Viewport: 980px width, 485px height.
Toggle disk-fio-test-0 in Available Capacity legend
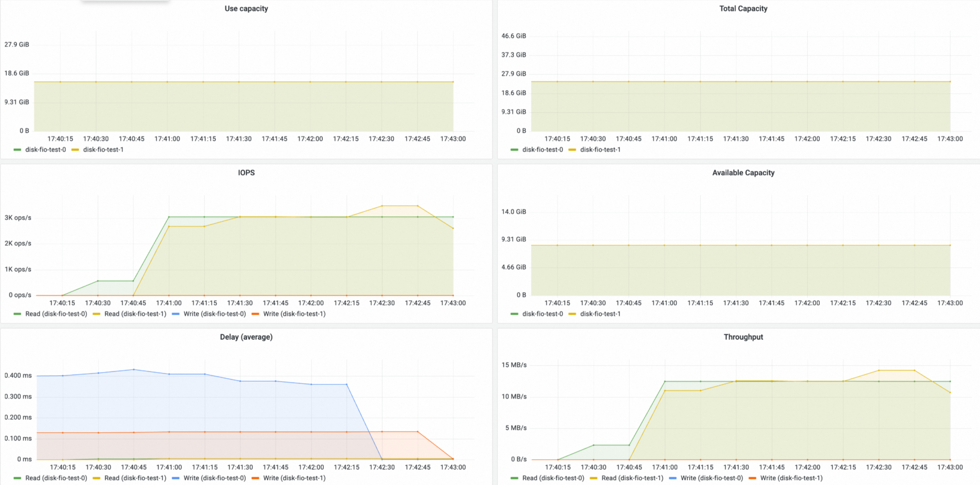(x=542, y=314)
